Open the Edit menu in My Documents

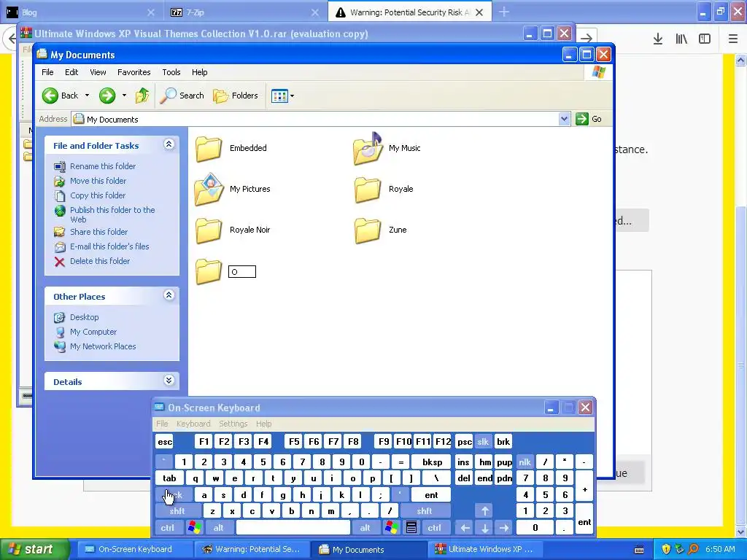pos(71,72)
